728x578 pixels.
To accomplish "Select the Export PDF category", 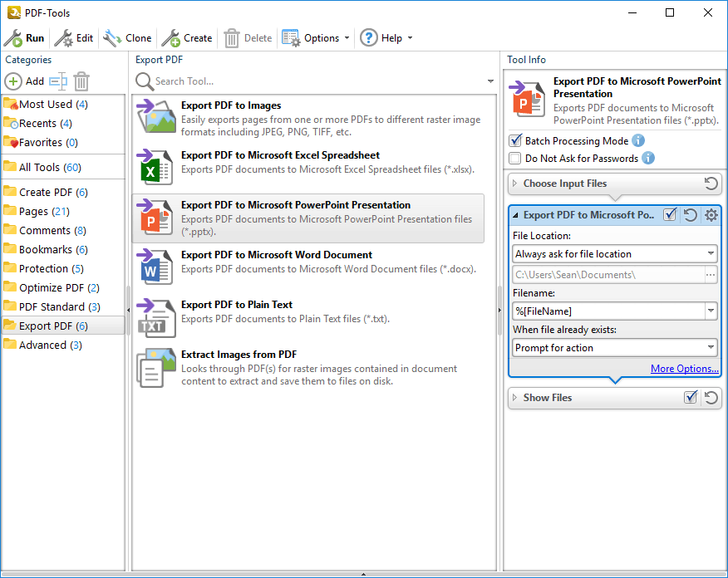I will 63,326.
